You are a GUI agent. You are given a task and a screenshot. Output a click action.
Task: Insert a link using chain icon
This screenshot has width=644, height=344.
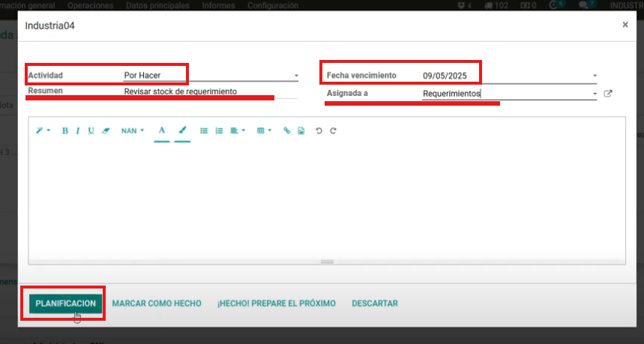pos(286,130)
